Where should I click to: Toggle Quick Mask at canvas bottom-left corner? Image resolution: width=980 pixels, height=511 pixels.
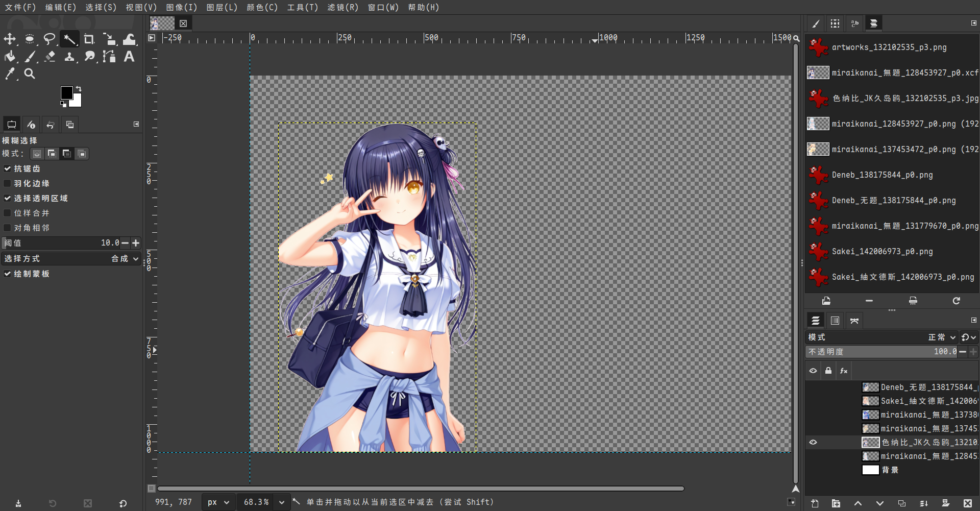[x=152, y=489]
